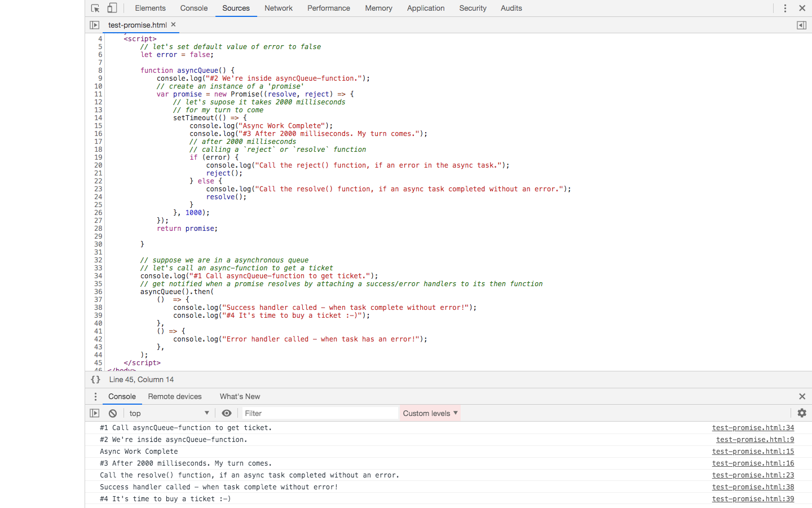Select the Remote devices drawer tab

tap(175, 397)
